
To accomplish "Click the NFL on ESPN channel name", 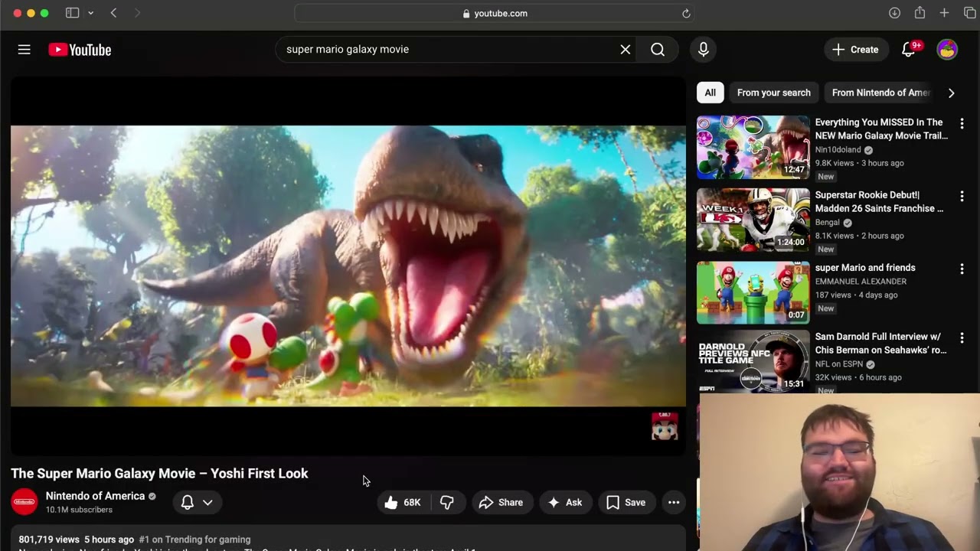I will (x=838, y=364).
